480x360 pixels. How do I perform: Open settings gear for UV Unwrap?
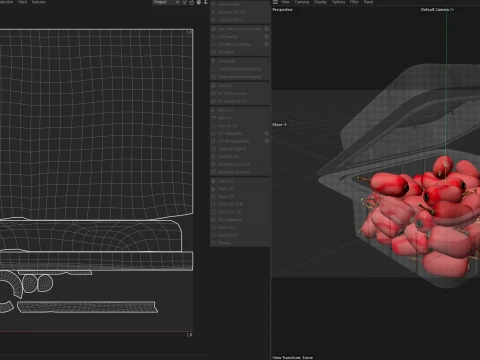[x=266, y=37]
